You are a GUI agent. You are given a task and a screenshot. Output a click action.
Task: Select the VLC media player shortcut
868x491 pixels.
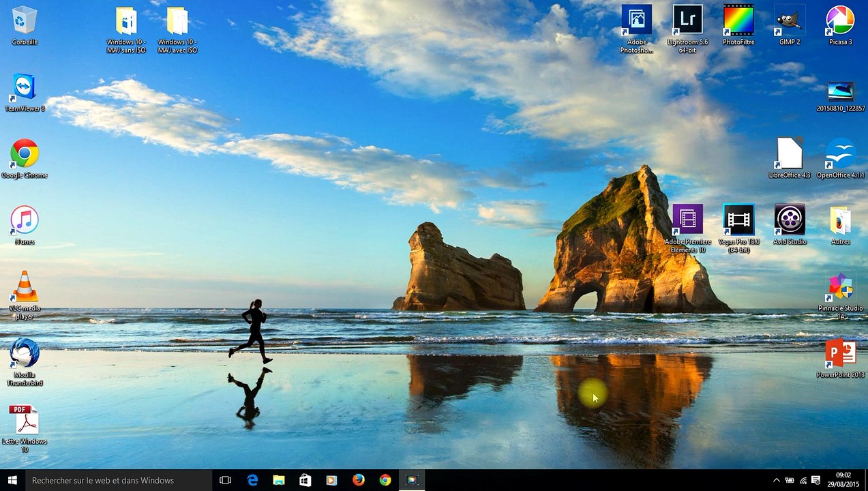point(25,295)
